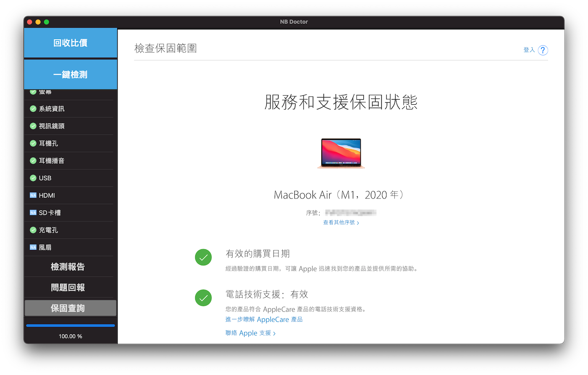Click the 服務和支援保固狀態 heading
The height and width of the screenshot is (375, 588).
point(341,102)
